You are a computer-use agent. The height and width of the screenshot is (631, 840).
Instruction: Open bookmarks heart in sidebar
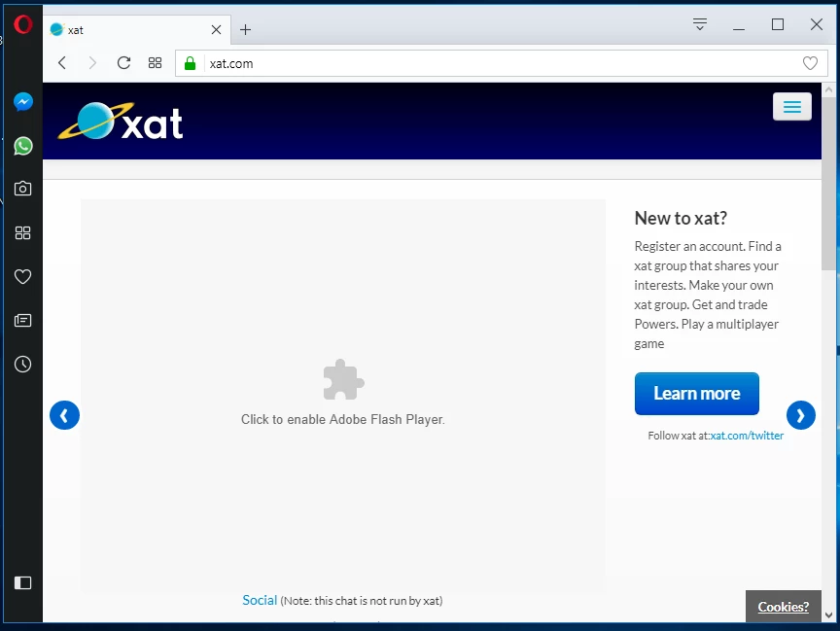tap(22, 276)
